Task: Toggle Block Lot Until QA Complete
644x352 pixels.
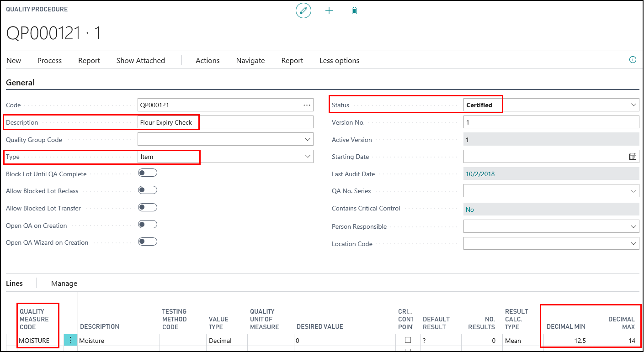Action: tap(148, 173)
